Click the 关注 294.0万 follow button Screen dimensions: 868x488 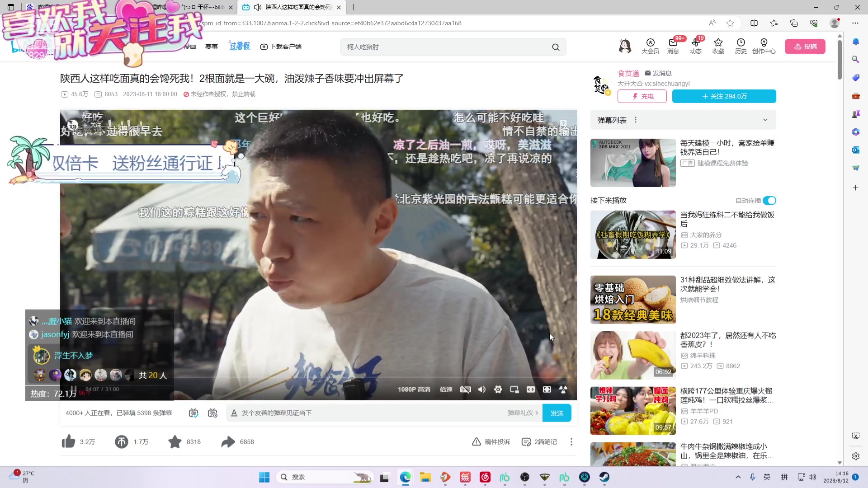point(724,96)
